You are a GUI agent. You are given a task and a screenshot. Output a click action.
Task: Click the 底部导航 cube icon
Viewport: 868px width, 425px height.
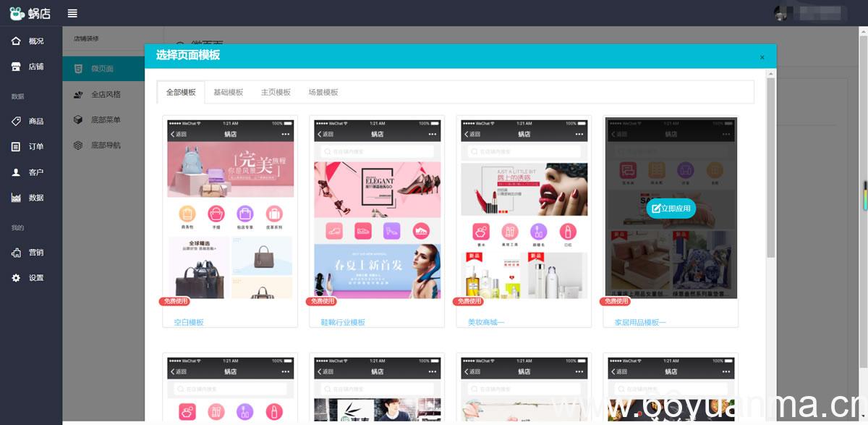coord(78,146)
